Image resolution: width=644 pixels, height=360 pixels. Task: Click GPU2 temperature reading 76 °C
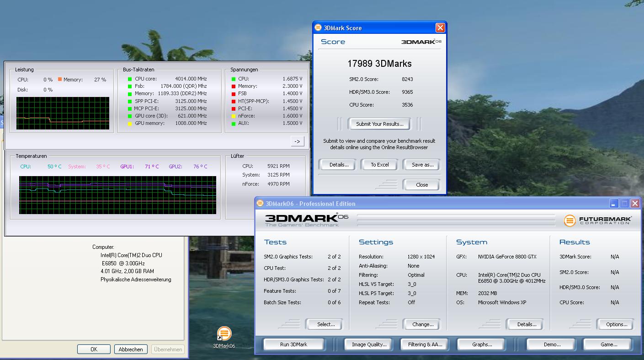pos(200,167)
